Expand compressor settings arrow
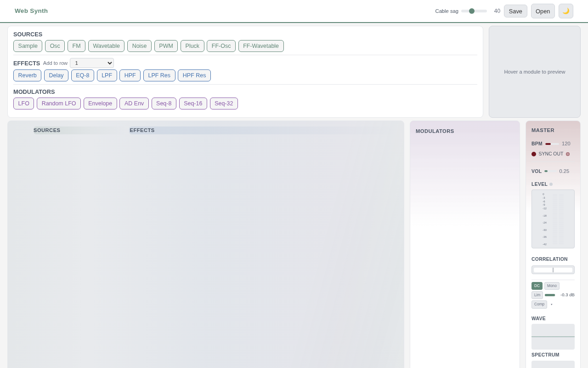Image resolution: width=588 pixels, height=368 pixels. click(552, 305)
